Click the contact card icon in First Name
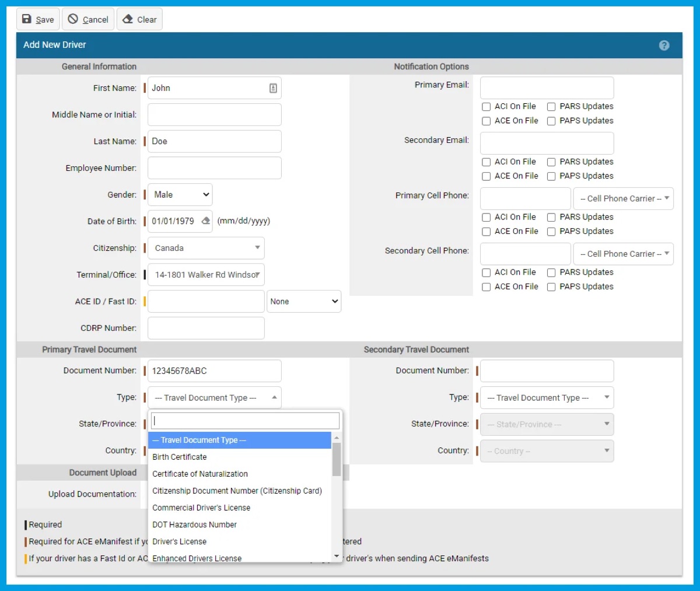This screenshot has width=700, height=591. tap(273, 88)
